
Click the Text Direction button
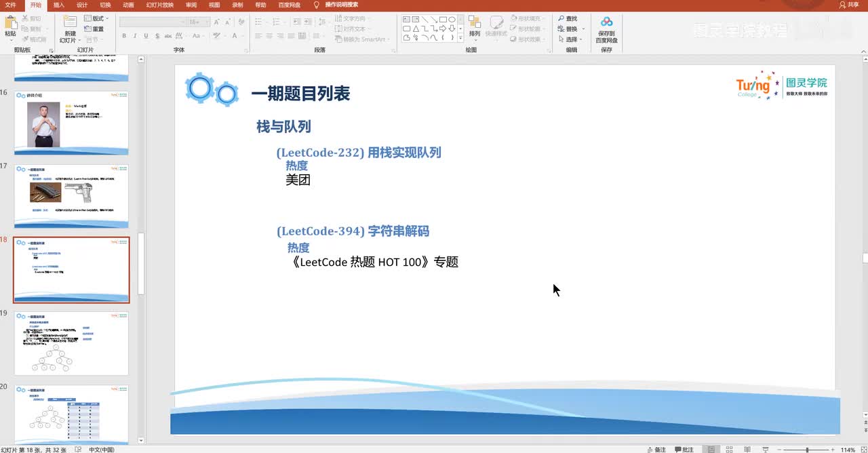[353, 18]
